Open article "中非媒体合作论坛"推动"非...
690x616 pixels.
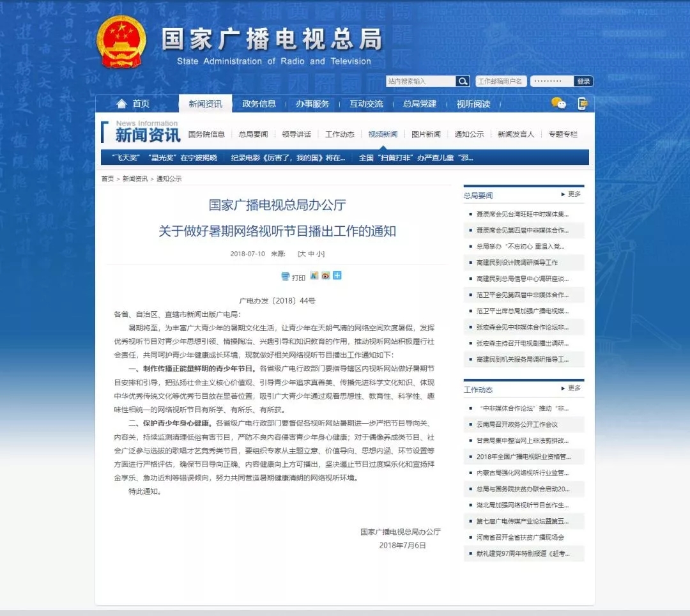coord(524,408)
